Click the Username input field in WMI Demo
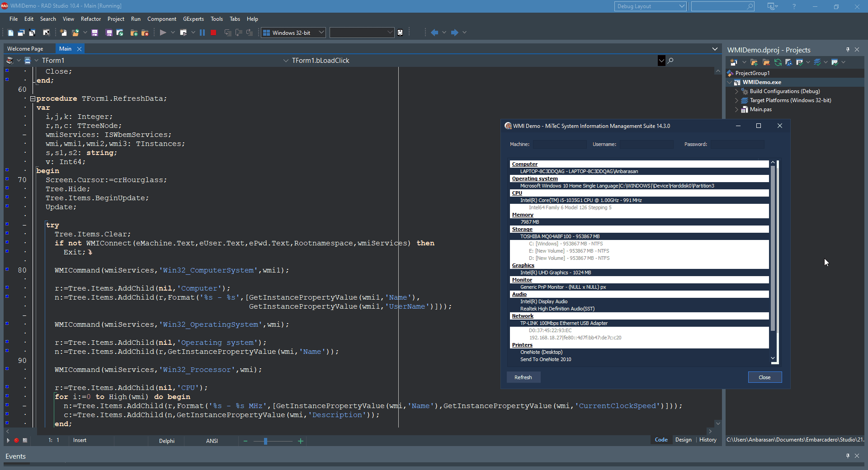The image size is (868, 470). [x=646, y=144]
